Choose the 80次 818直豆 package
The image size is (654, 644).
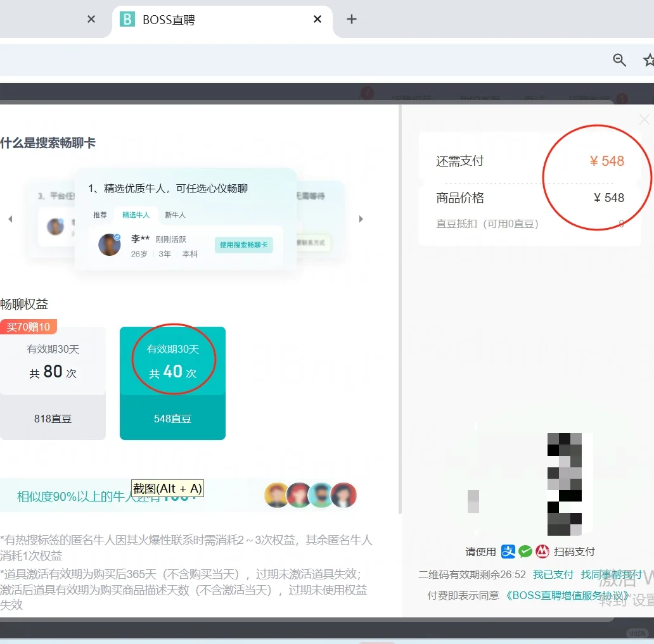(53, 384)
